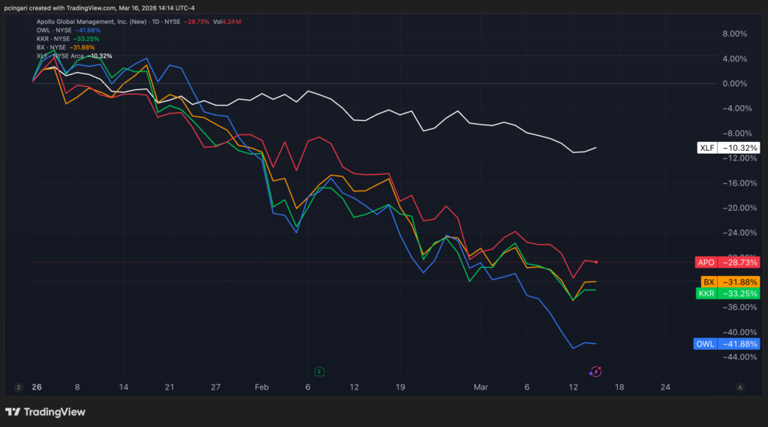Select the XLF -10.32% price label
Viewport: 768px width, 427px height.
728,148
